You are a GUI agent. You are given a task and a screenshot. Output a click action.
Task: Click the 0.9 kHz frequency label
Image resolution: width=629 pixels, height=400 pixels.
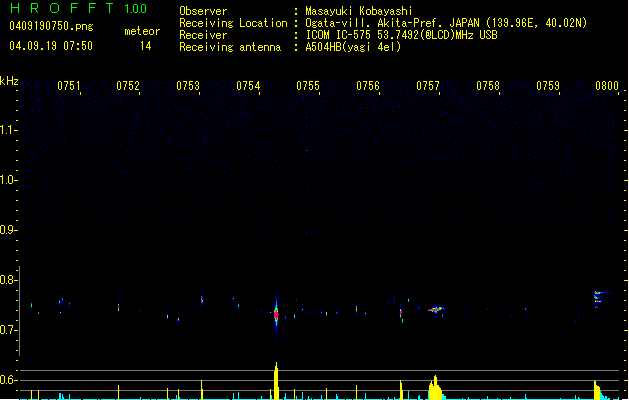(8, 230)
